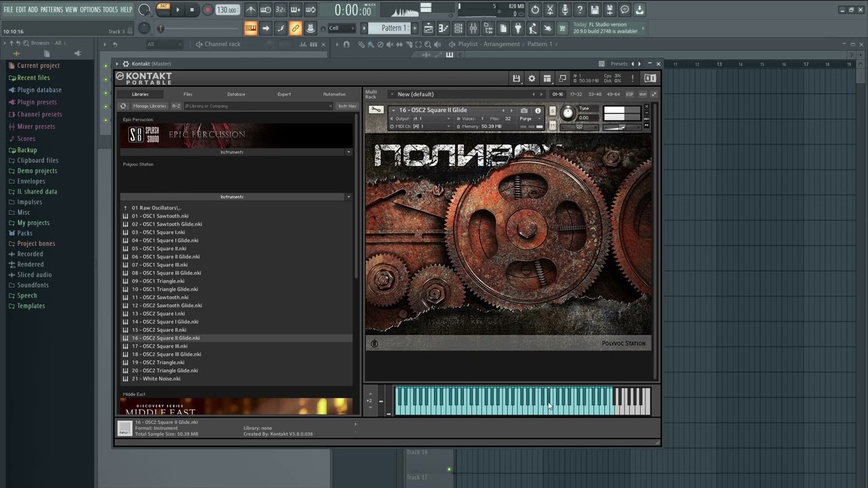Switch to the Files tab in Kontakt
This screenshot has width=868, height=488.
(x=188, y=94)
